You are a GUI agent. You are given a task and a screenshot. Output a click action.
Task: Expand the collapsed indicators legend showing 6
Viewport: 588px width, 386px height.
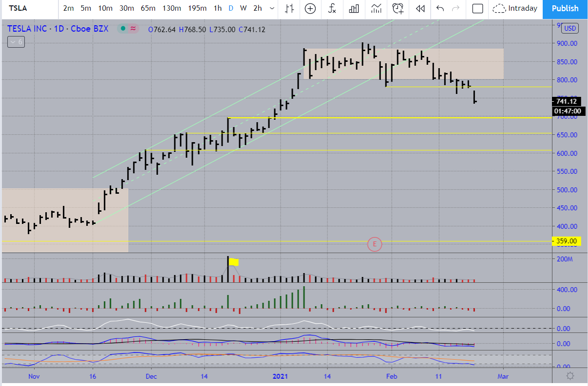[x=16, y=42]
